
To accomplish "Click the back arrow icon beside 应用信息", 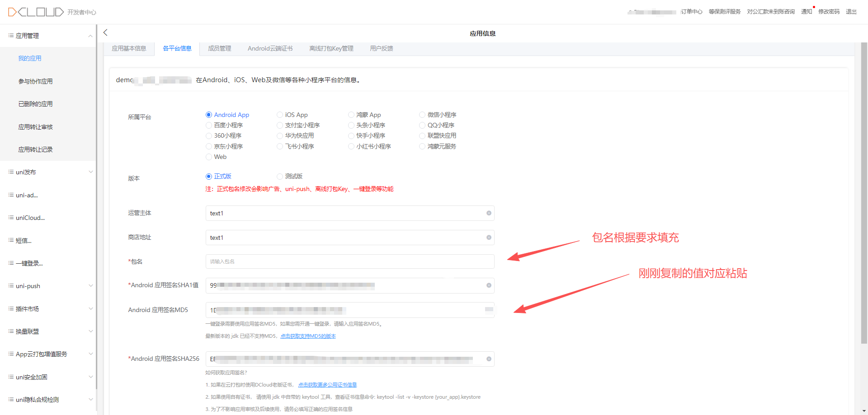I will [x=105, y=33].
